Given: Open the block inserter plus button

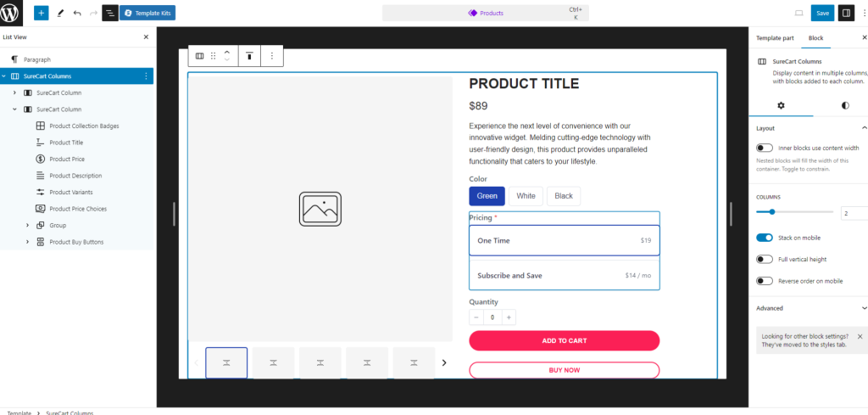Looking at the screenshot, I should click(41, 13).
